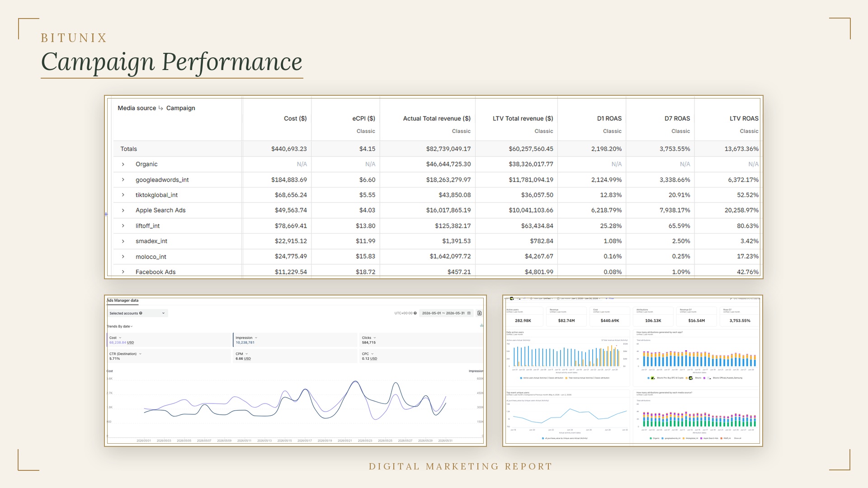This screenshot has width=868, height=488.
Task: Expand the googleadwords_int row
Action: [x=123, y=180]
